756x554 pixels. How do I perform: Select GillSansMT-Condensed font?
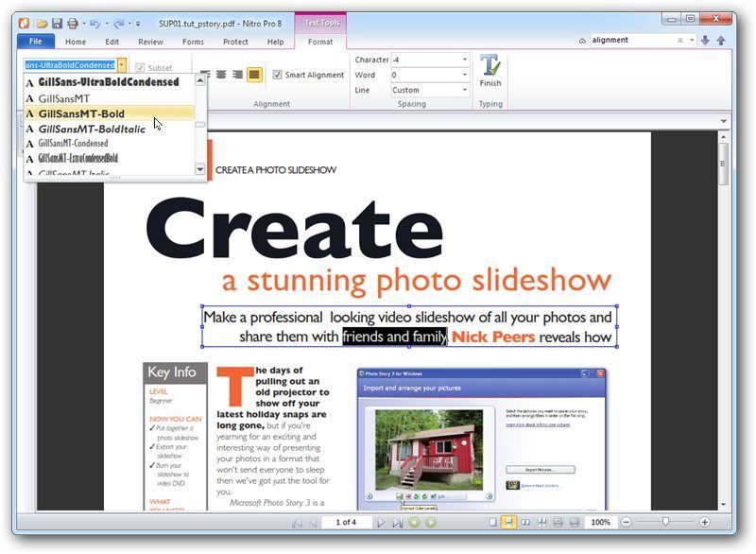pyautogui.click(x=109, y=143)
